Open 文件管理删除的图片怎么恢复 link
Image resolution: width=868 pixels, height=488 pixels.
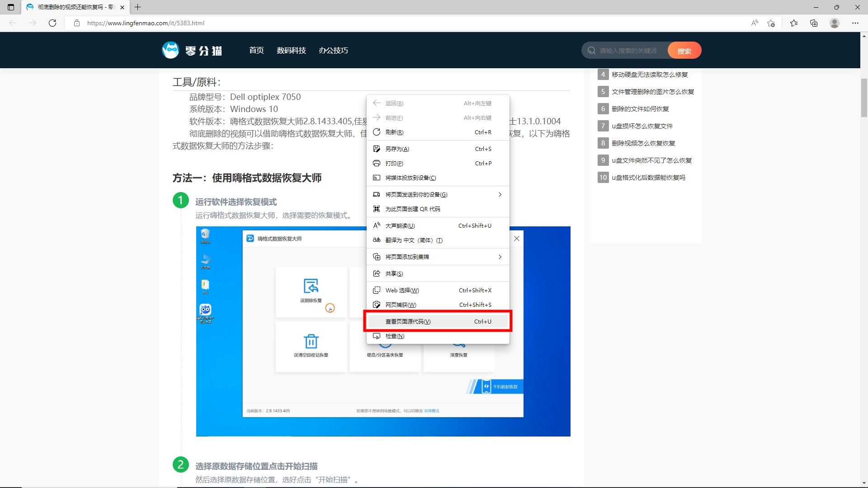coord(653,92)
